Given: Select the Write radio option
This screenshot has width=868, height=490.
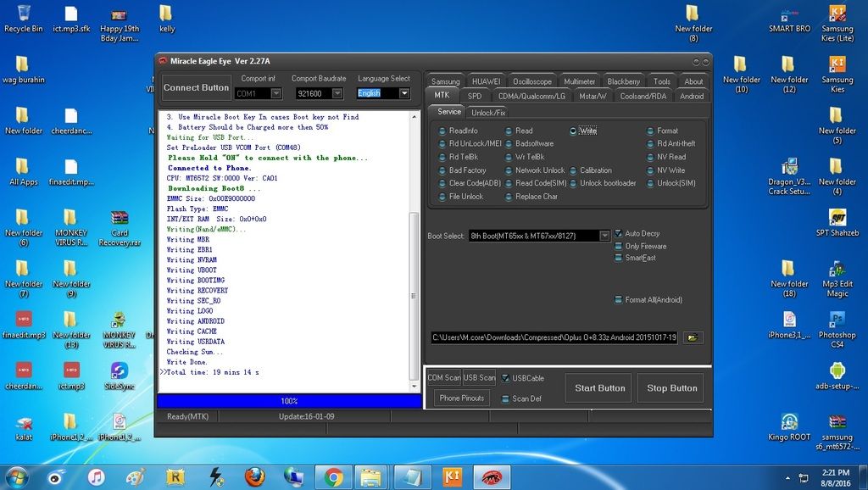Looking at the screenshot, I should click(583, 131).
